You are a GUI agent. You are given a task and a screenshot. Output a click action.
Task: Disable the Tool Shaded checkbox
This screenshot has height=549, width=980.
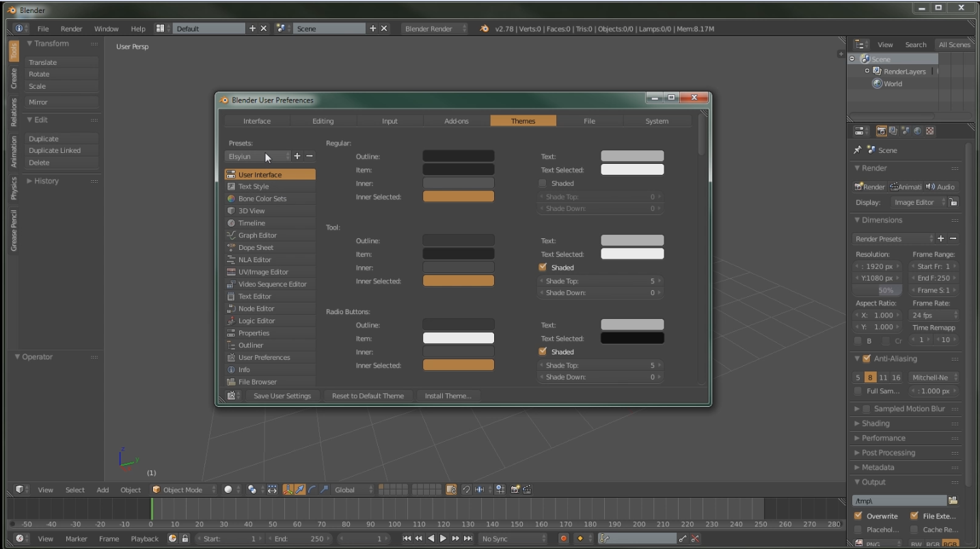(543, 267)
